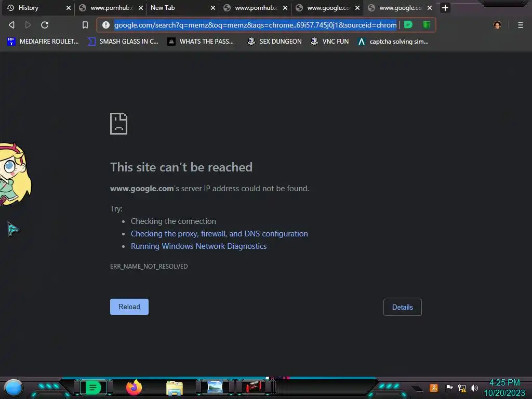Open network status tray icon
532x399 pixels.
[462, 388]
